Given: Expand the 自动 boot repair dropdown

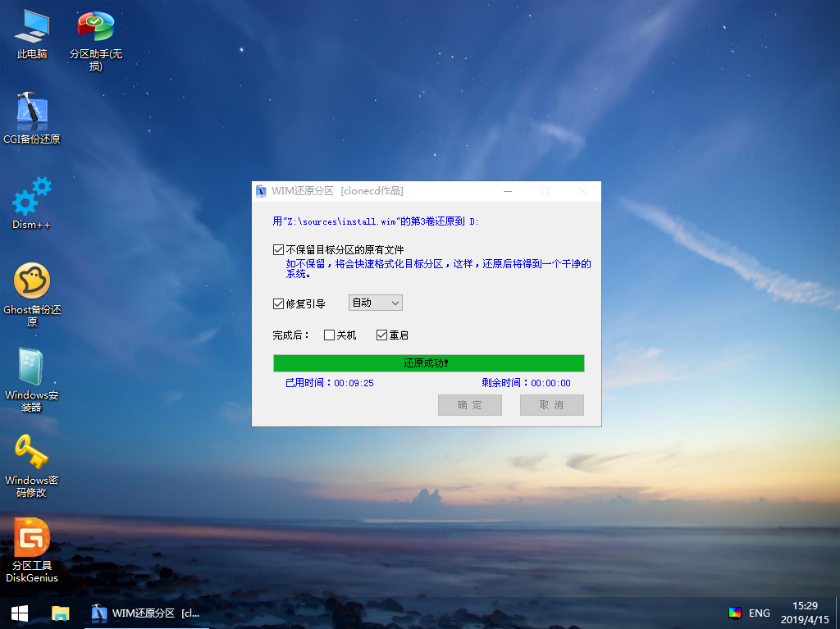Looking at the screenshot, I should tap(376, 303).
